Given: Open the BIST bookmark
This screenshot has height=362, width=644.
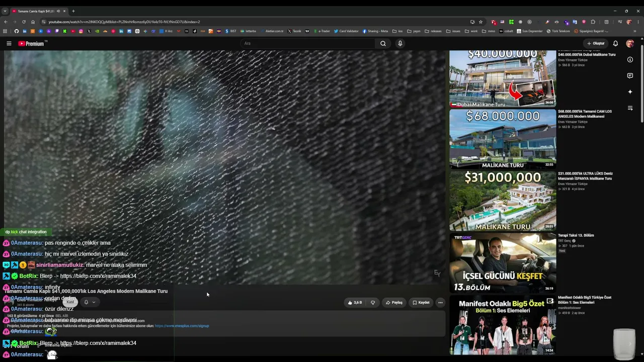Looking at the screenshot, I should pos(231,31).
